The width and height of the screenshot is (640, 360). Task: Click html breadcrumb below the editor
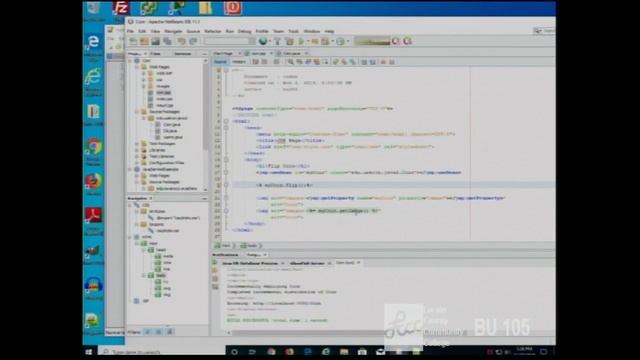pyautogui.click(x=226, y=246)
